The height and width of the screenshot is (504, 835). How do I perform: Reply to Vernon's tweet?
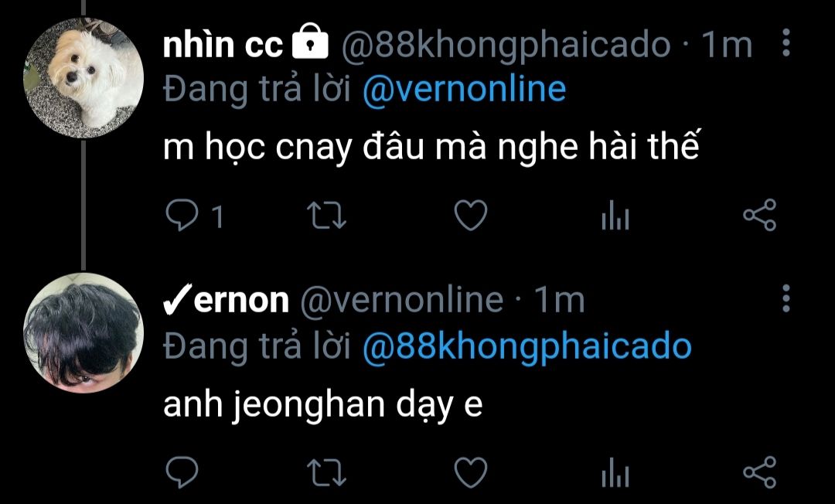click(182, 472)
